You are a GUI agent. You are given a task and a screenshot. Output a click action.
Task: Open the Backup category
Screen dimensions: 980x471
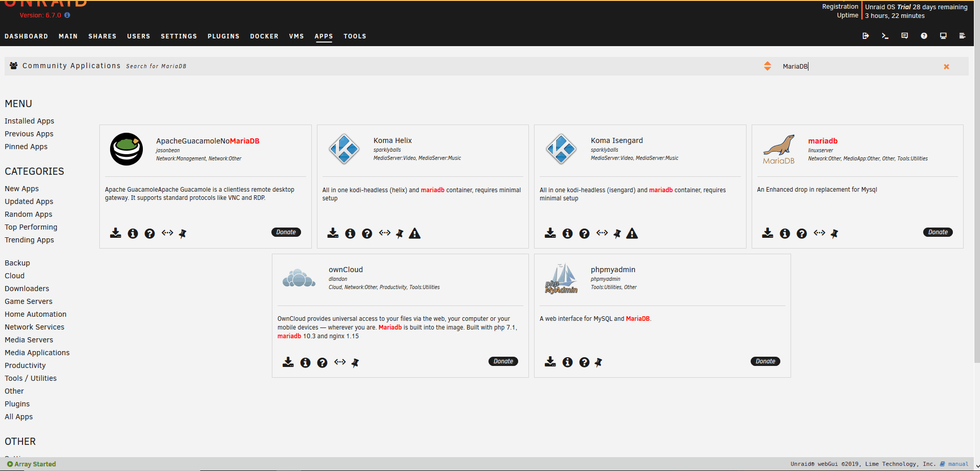tap(17, 263)
